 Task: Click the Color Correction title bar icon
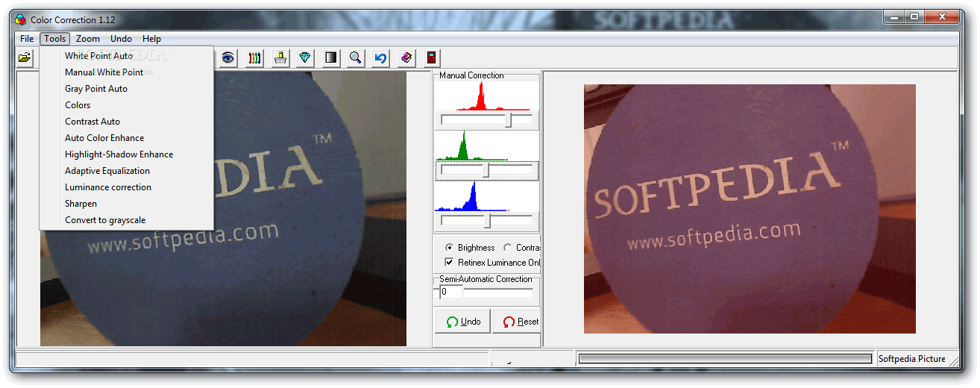(20, 19)
